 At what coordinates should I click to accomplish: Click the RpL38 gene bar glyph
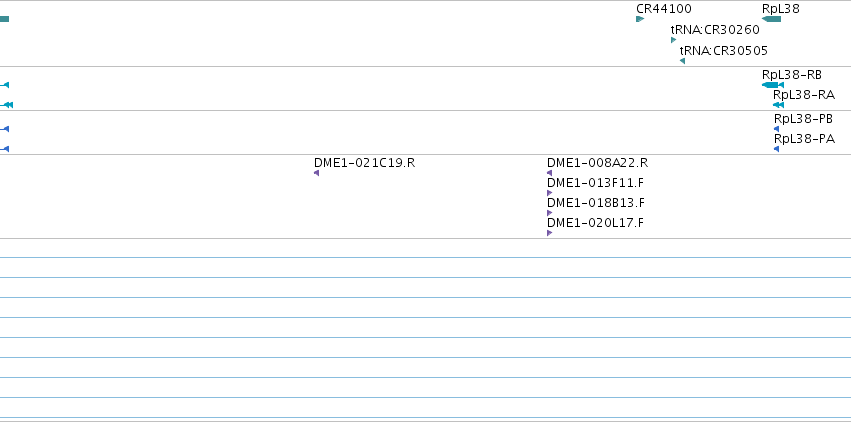(x=771, y=19)
